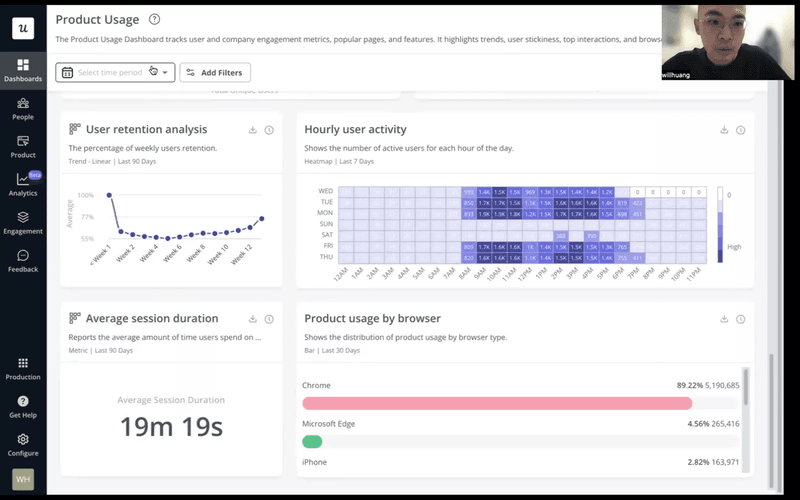Download the Average session duration card
The image size is (800, 500).
(253, 319)
